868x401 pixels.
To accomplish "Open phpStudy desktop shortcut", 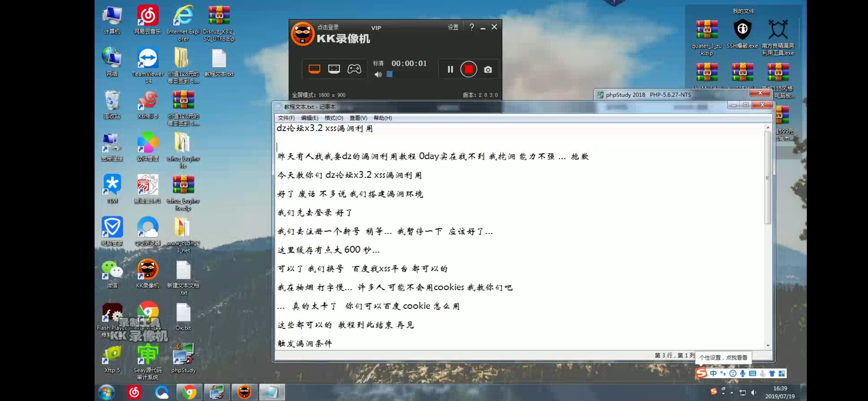I will (x=183, y=359).
